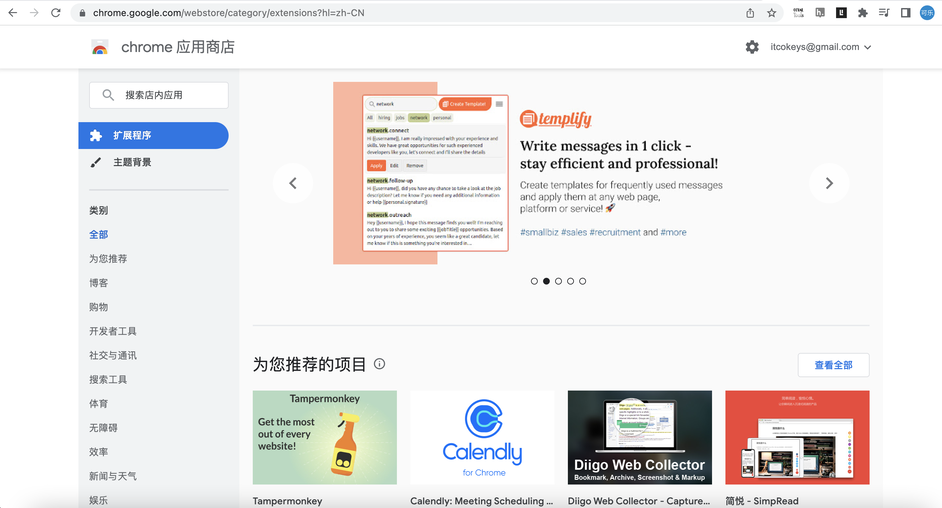Click the Tampermonkey title text

click(x=287, y=501)
